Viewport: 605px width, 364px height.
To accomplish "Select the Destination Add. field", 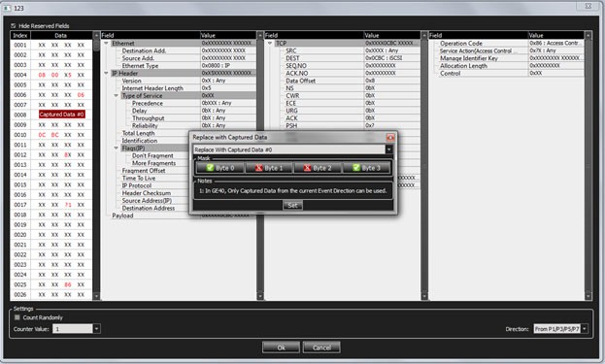I will coord(144,50).
